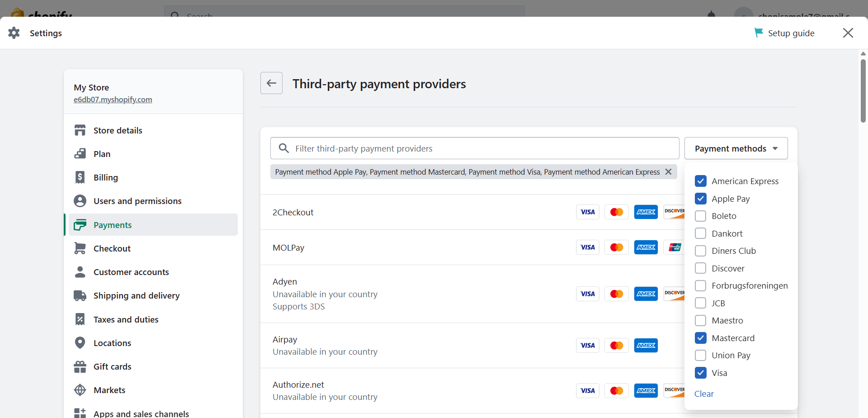Screen dimensions: 868x418
Task: Open Users and permissions settings
Action: point(153,201)
